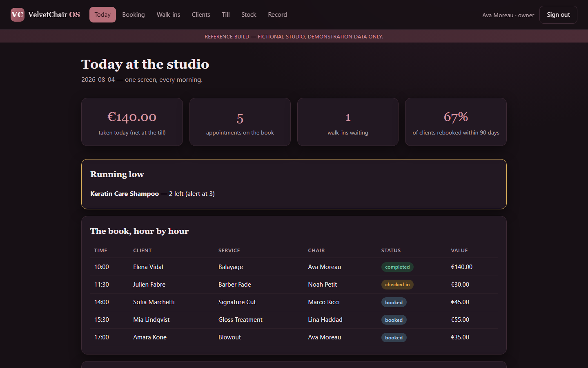The image size is (588, 368).
Task: Click chair name Marco Ricci
Action: (x=324, y=302)
